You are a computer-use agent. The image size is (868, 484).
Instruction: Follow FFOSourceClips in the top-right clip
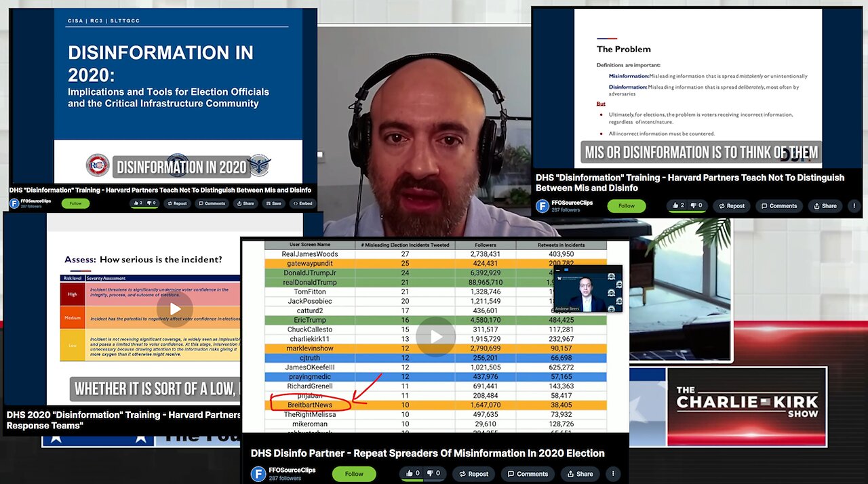click(x=627, y=205)
